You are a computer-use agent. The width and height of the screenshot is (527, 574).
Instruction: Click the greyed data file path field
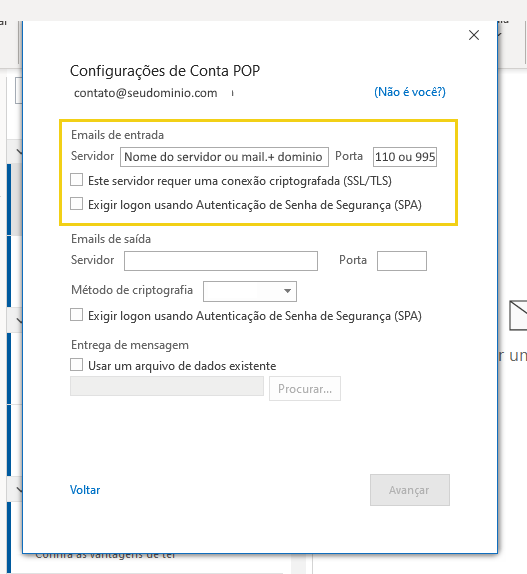click(167, 387)
